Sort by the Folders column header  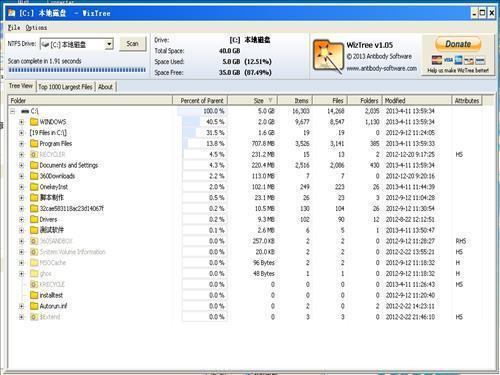[x=365, y=100]
